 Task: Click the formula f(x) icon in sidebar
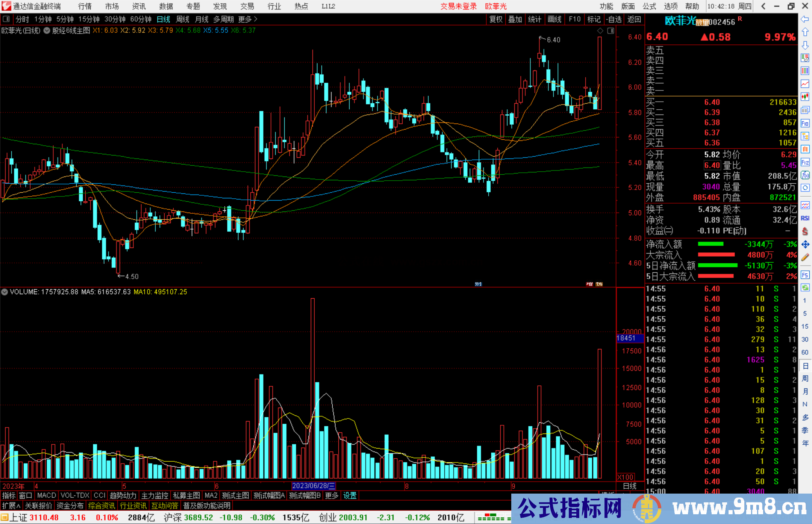[x=805, y=175]
